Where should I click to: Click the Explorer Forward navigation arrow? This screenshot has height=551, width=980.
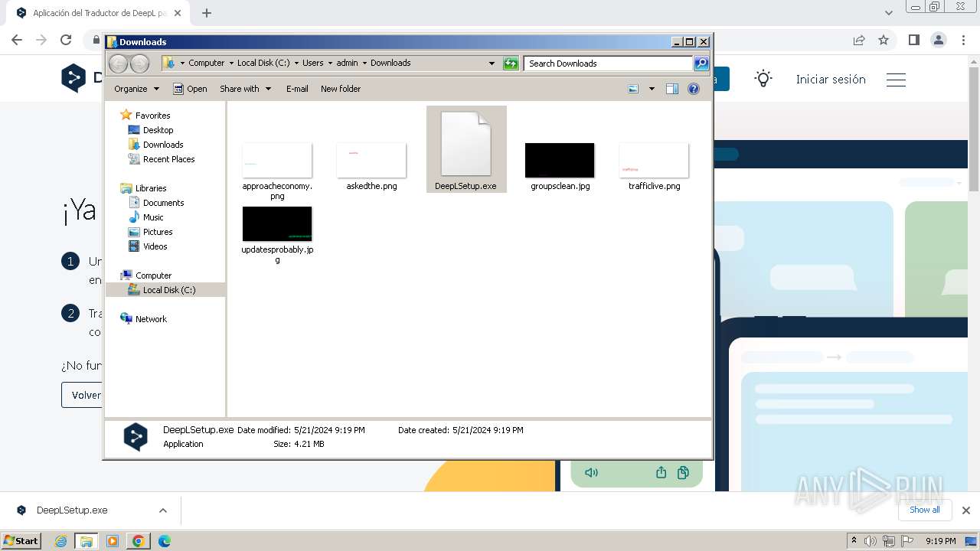click(x=139, y=64)
